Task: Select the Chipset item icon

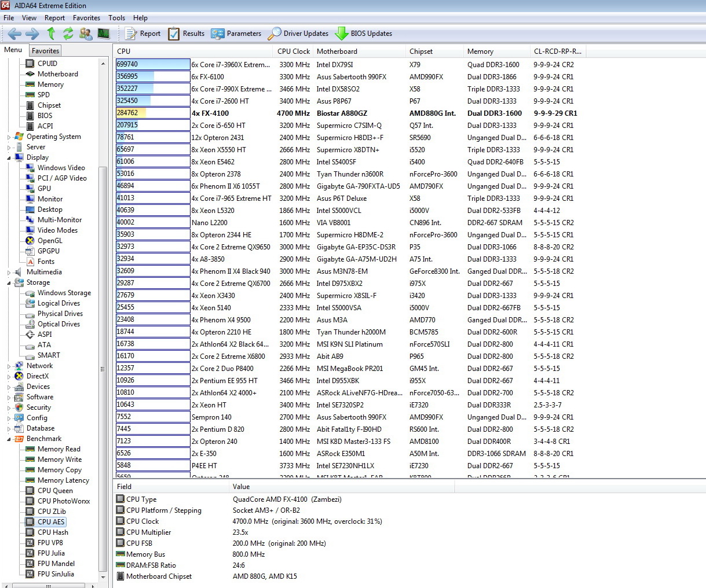Action: point(30,105)
